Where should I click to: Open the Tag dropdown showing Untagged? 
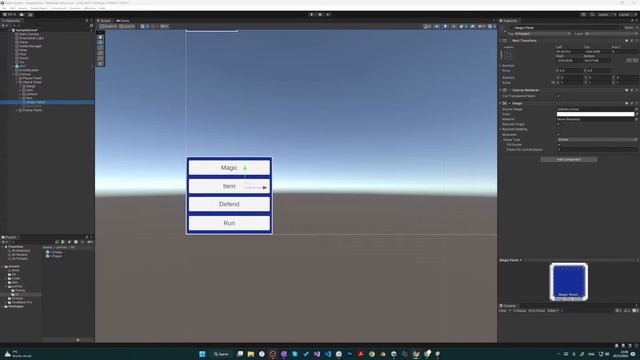542,33
